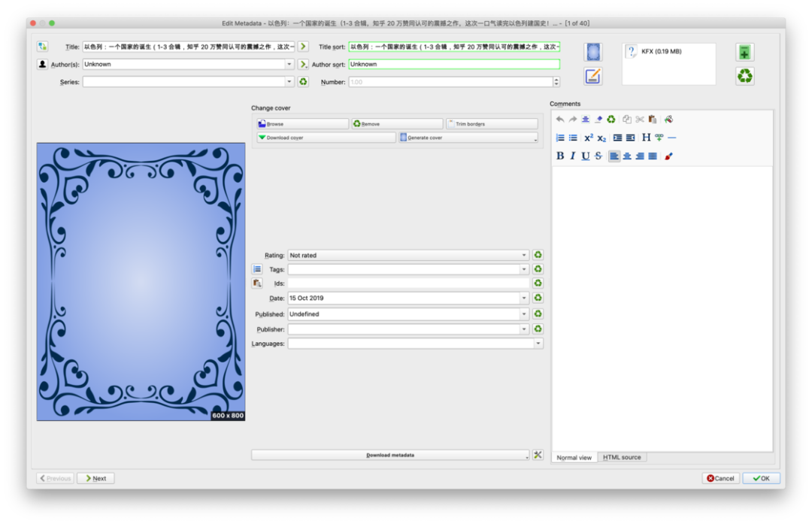The width and height of the screenshot is (812, 524).
Task: Insert ordered list in Comments
Action: click(560, 138)
